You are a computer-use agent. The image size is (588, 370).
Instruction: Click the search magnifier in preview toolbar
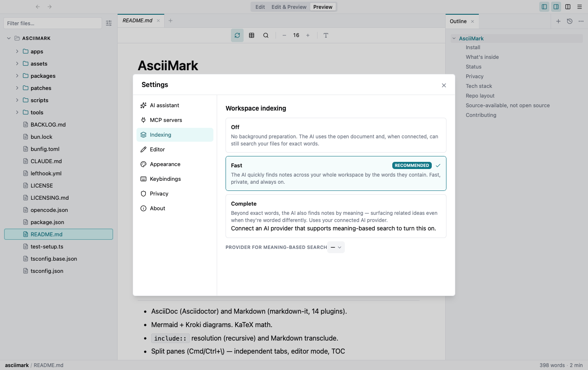(x=266, y=35)
